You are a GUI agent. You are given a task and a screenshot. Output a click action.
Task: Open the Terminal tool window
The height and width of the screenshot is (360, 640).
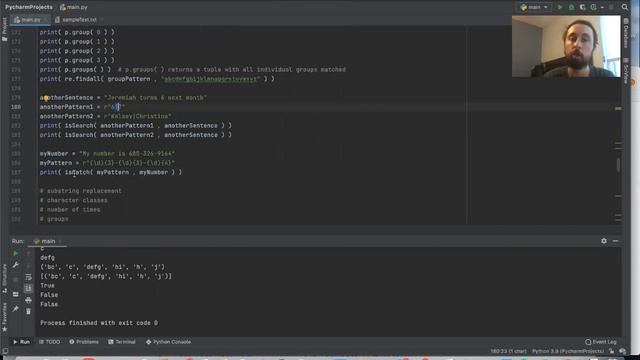point(122,342)
